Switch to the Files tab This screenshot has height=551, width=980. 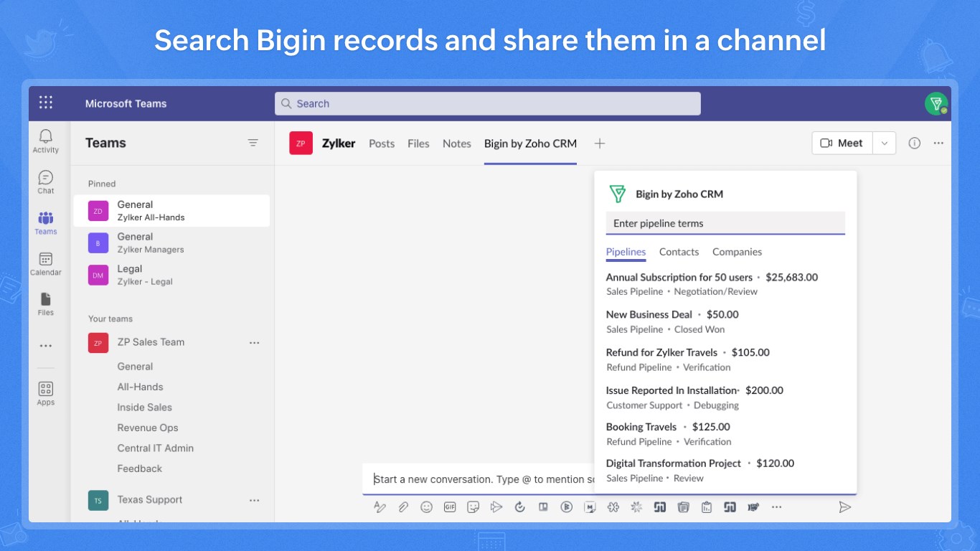click(418, 143)
